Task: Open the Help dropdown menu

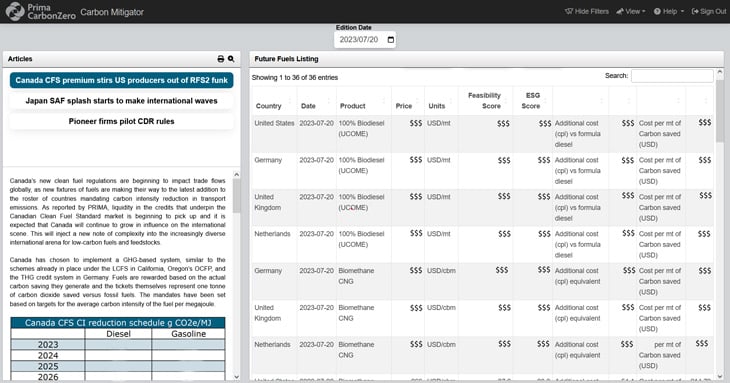Action: 669,12
